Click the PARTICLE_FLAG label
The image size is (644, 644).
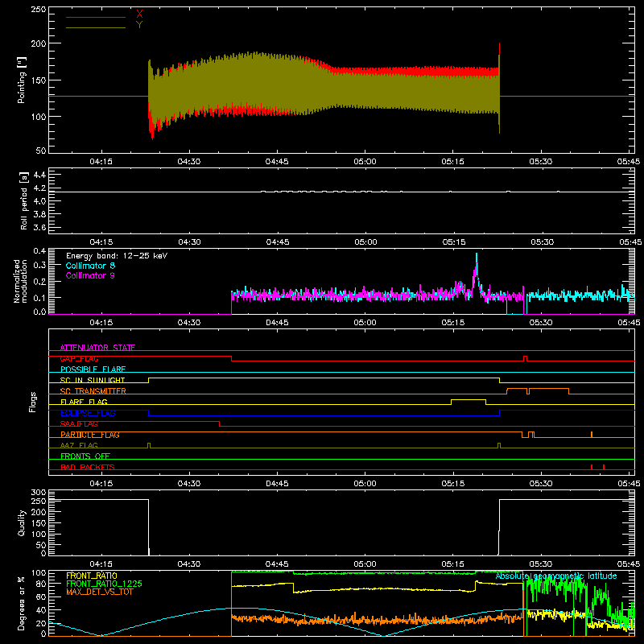90,435
